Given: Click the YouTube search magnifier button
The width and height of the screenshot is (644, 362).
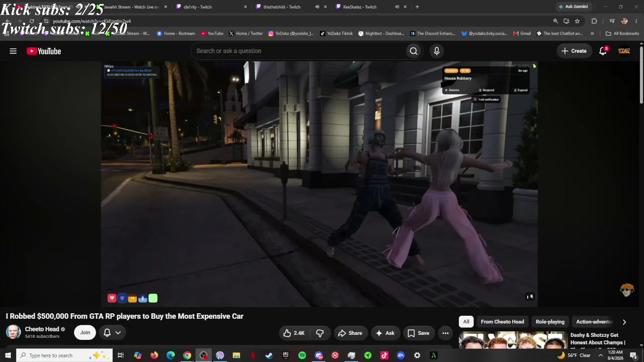Looking at the screenshot, I should (x=414, y=51).
